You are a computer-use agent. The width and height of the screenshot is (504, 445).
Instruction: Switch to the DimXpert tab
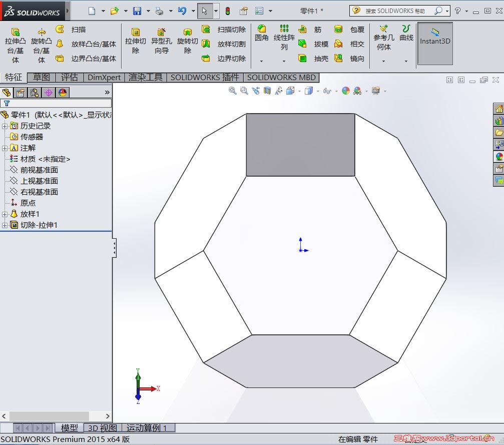104,77
